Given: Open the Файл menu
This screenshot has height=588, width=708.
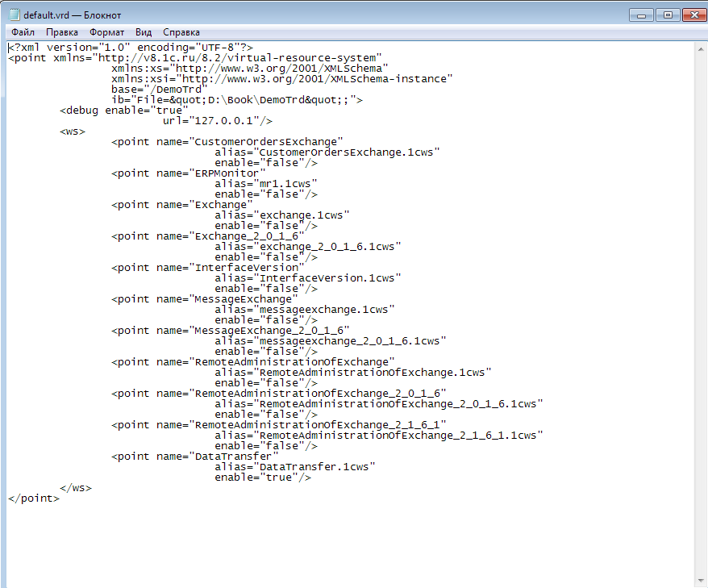Looking at the screenshot, I should click(x=23, y=32).
